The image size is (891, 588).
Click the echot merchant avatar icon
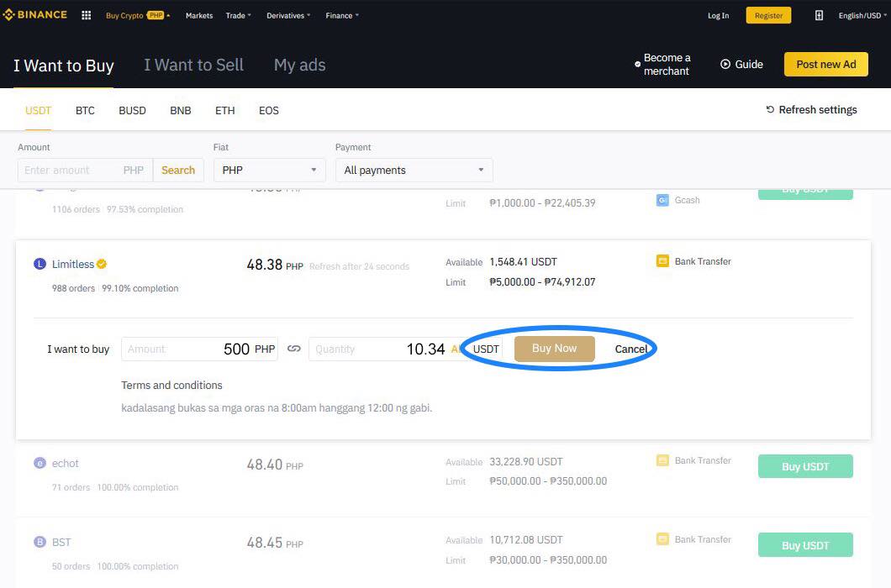click(x=40, y=463)
